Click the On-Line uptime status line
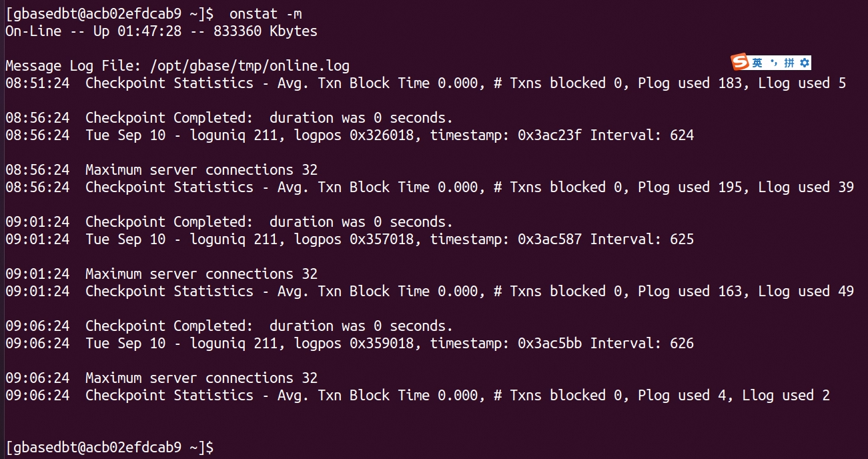868x459 pixels. pos(161,31)
